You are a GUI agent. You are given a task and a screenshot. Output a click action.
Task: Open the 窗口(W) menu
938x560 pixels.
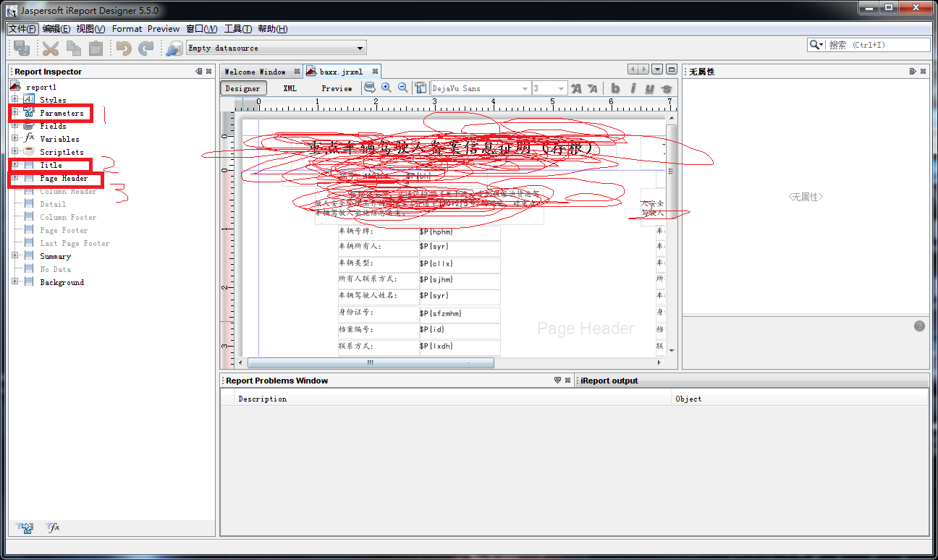coord(201,29)
